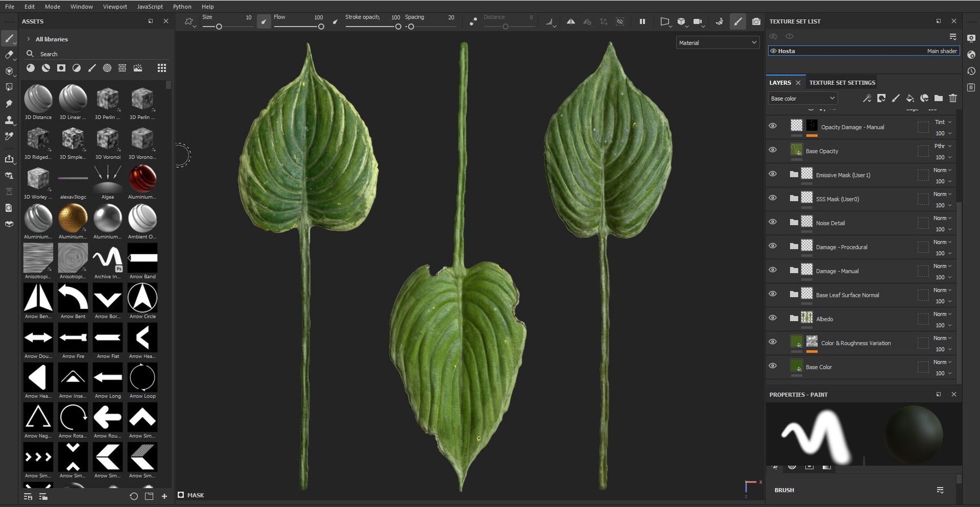Click the MASK button below the viewport
Viewport: 980px width, 507px height.
pyautogui.click(x=191, y=495)
